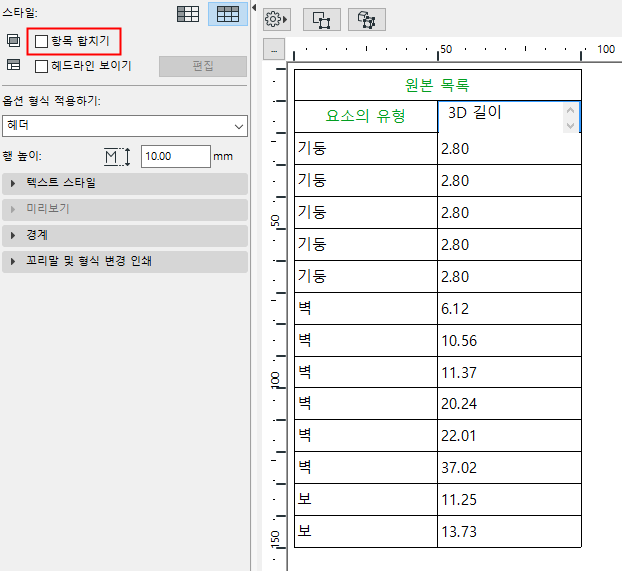Screen dimensions: 622x571
Task: Select the cell with value 22.01
Action: [x=509, y=435]
